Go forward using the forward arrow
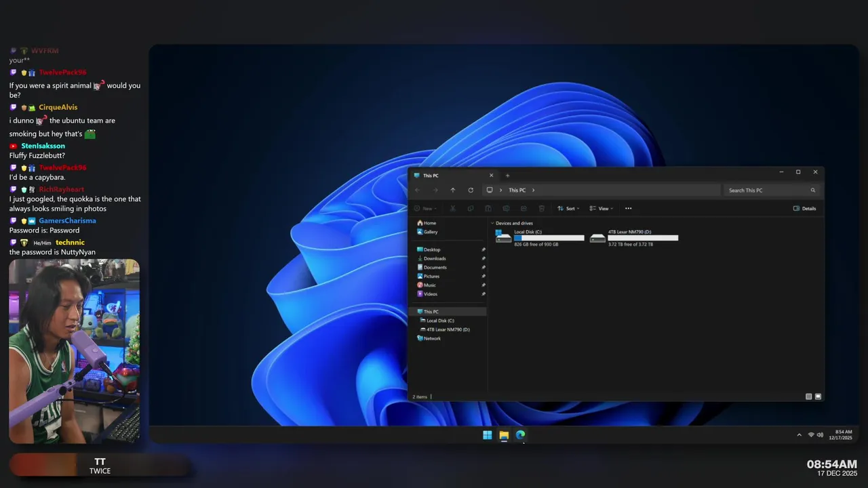868x488 pixels. point(435,190)
